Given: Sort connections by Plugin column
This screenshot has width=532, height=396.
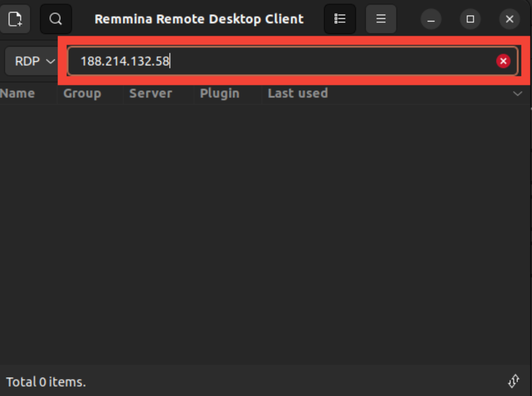Looking at the screenshot, I should [x=219, y=94].
